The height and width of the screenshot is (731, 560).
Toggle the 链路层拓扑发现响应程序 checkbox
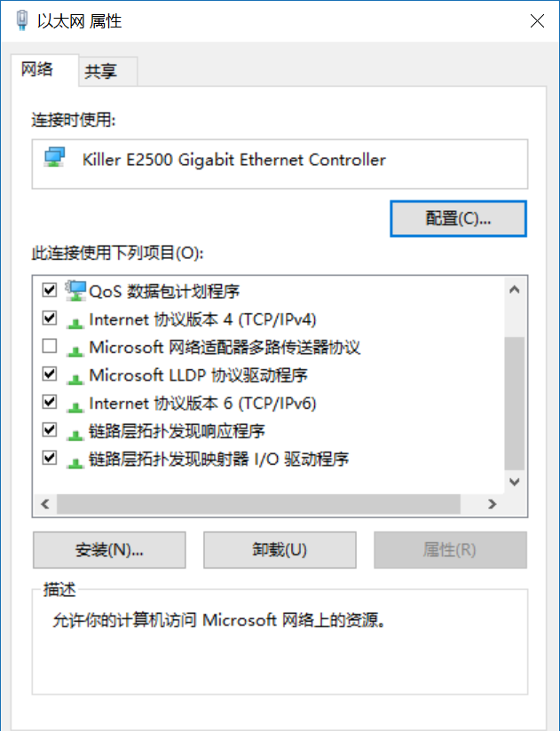click(49, 430)
